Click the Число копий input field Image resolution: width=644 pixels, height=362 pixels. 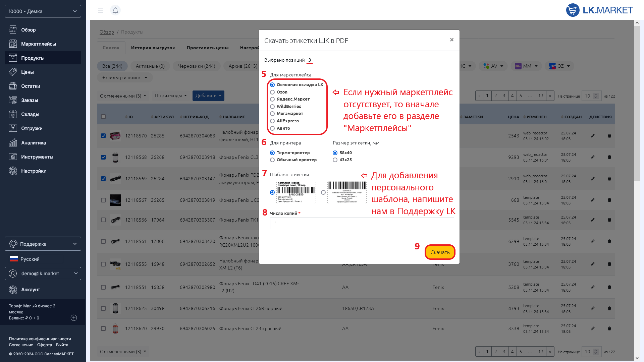coord(362,224)
